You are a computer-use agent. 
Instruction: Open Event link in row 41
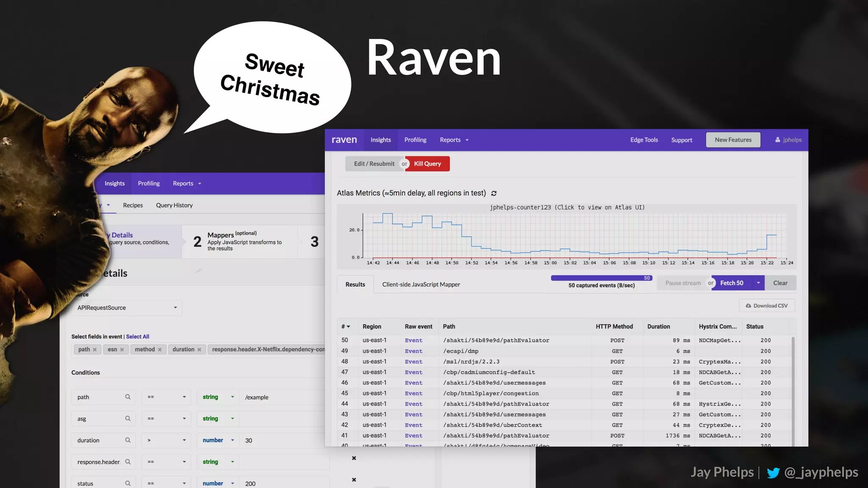(414, 436)
